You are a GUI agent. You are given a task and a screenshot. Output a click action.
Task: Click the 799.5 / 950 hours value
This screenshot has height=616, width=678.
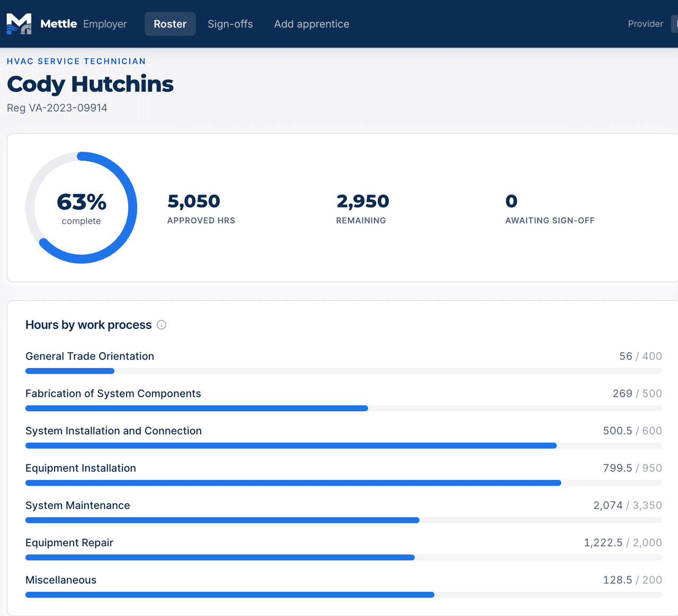tap(632, 468)
